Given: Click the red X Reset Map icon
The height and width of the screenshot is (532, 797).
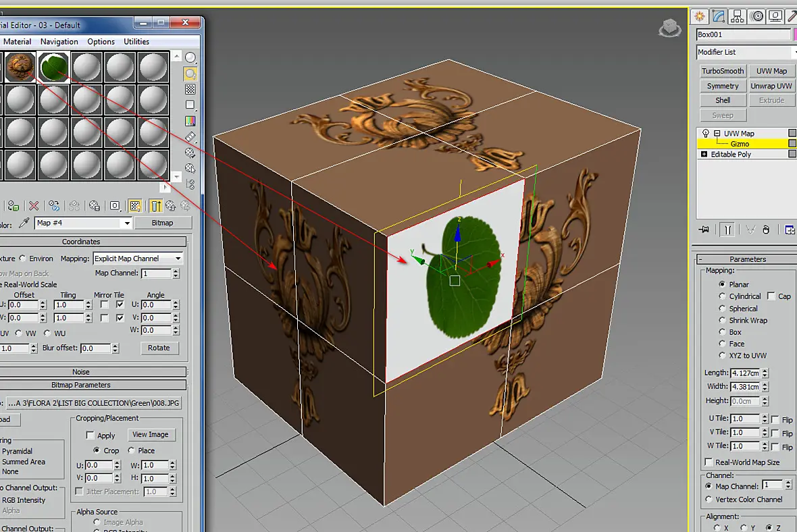Looking at the screenshot, I should [34, 206].
